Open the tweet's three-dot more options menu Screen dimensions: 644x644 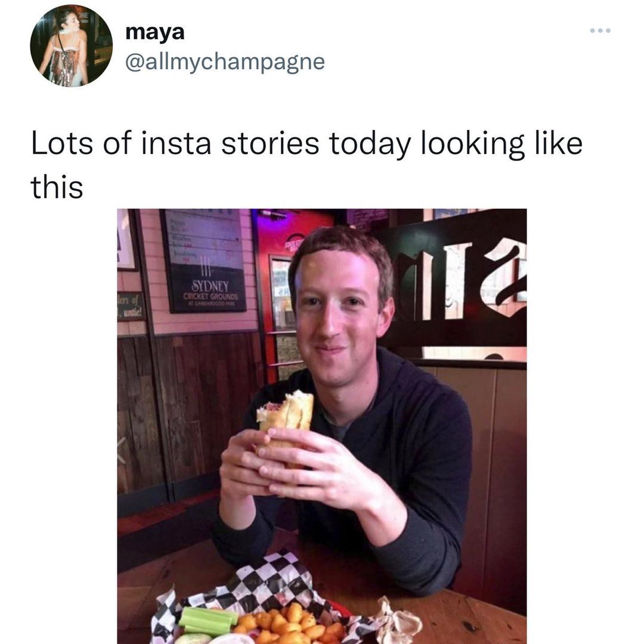[601, 30]
